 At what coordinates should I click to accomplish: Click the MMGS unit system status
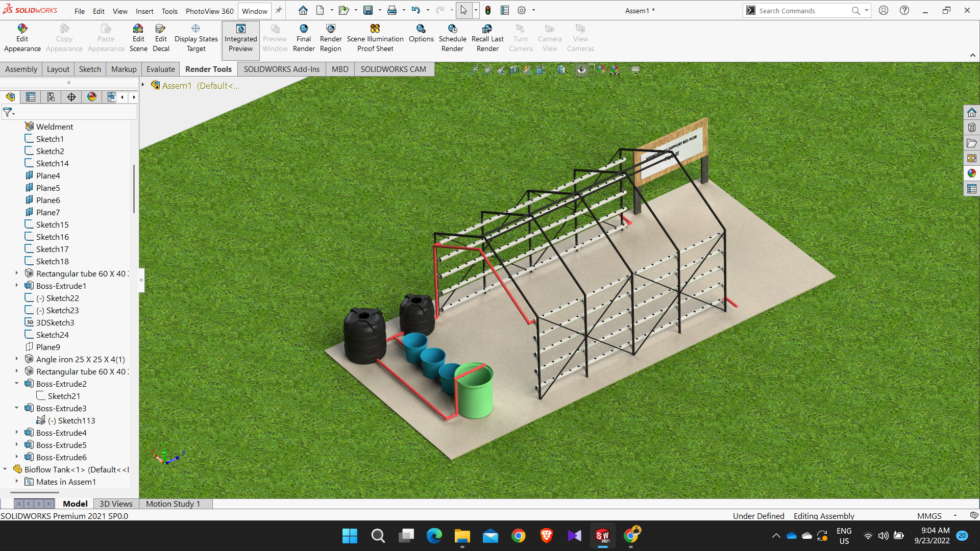tap(929, 516)
